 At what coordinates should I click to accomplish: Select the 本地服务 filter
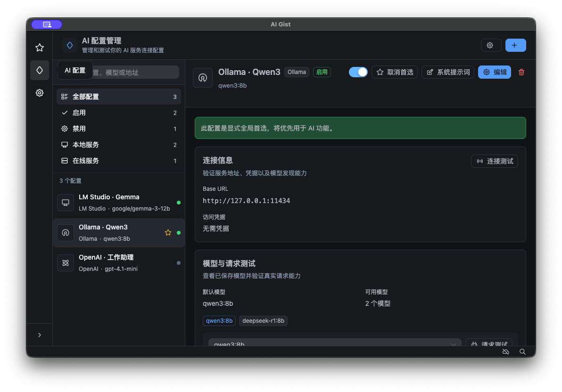click(x=119, y=145)
